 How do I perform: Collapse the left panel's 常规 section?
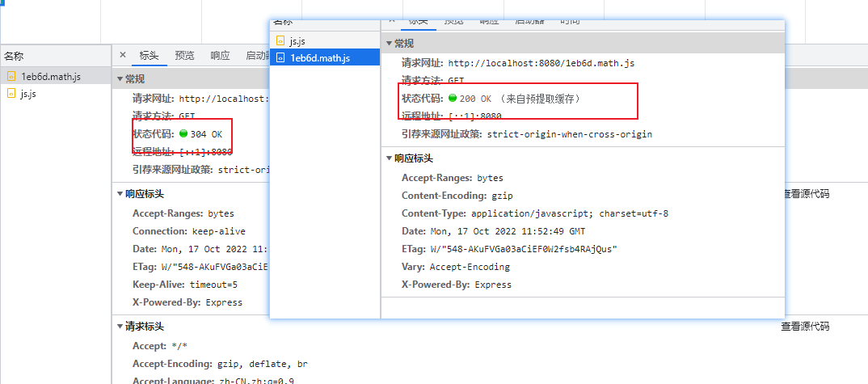[x=119, y=79]
